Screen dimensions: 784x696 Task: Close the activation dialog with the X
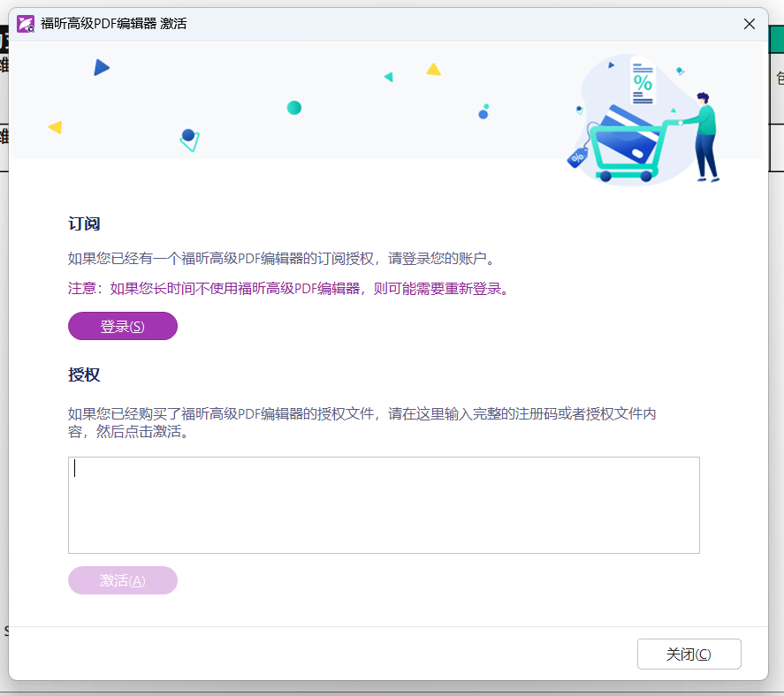point(750,24)
